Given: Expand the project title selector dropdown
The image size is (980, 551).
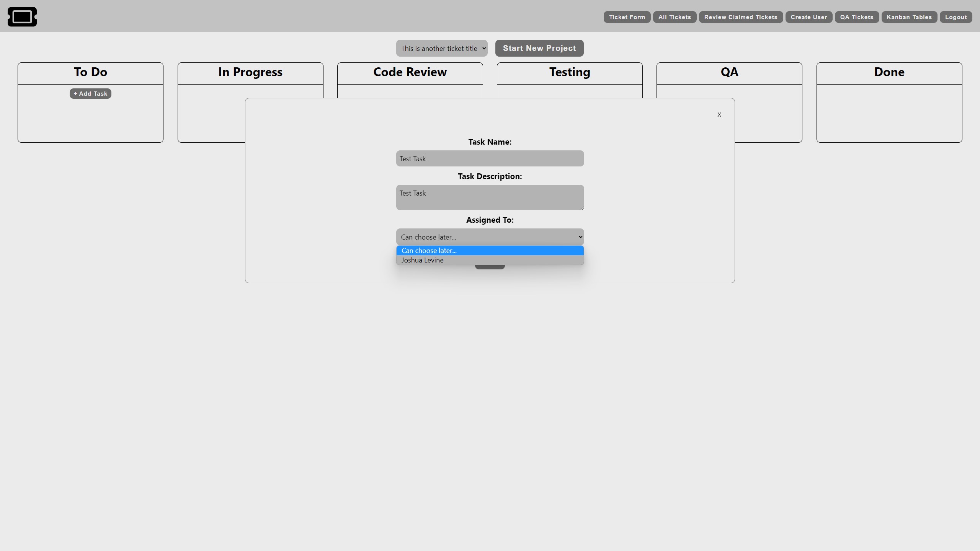Looking at the screenshot, I should click(441, 48).
